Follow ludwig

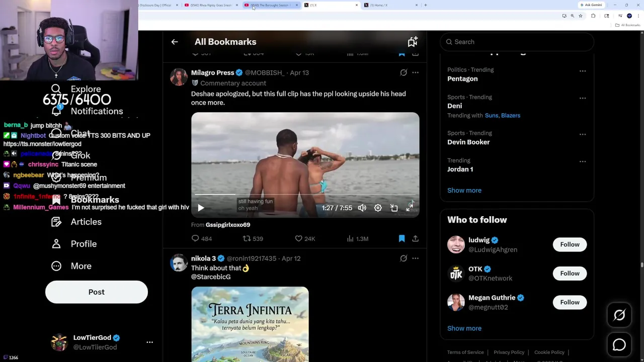click(x=570, y=244)
